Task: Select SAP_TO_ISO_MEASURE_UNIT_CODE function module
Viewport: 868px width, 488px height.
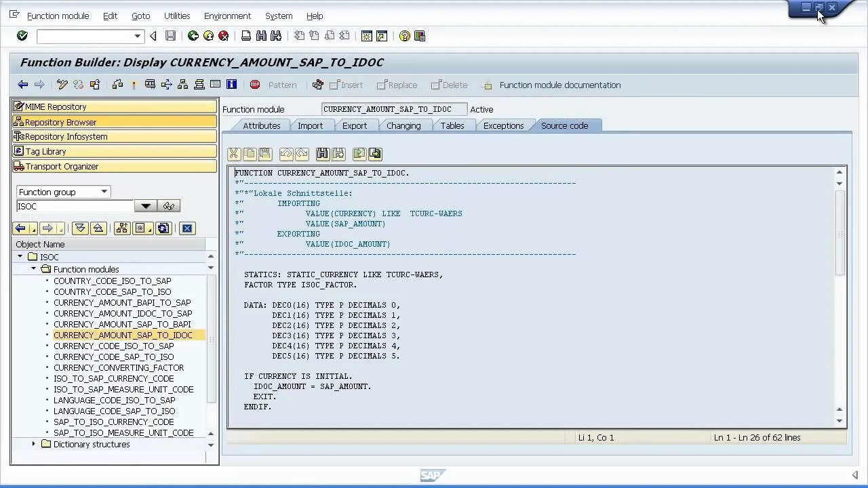Action: [x=123, y=432]
